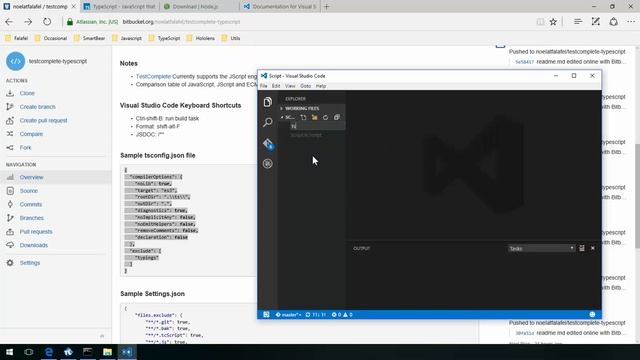Open Source in Bitbucket navigation

(x=29, y=191)
